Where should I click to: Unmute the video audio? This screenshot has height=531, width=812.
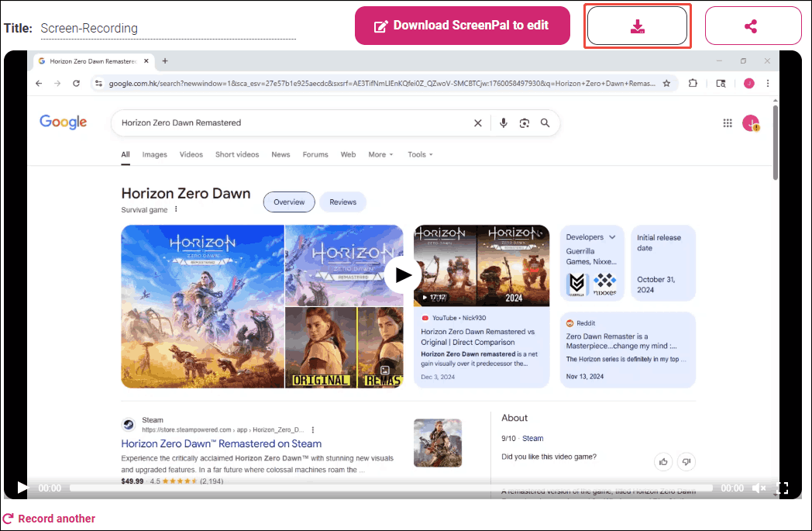point(759,488)
